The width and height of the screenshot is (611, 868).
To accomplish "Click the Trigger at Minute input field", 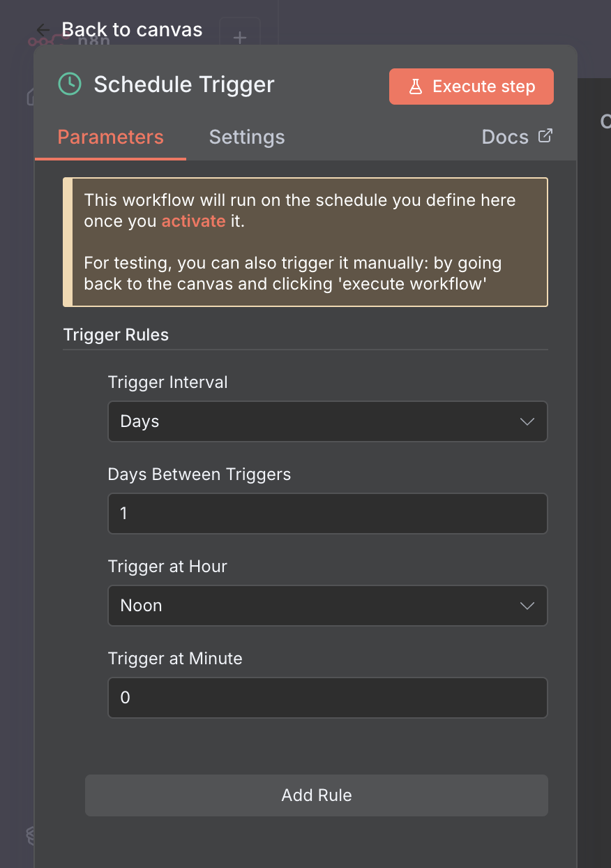I will pos(328,698).
